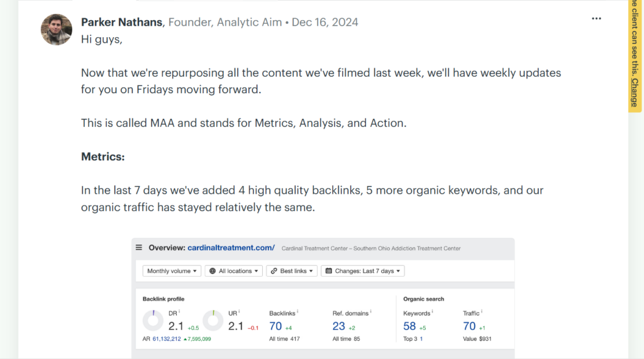
Task: Click the globe icon in All locations
Action: (213, 271)
